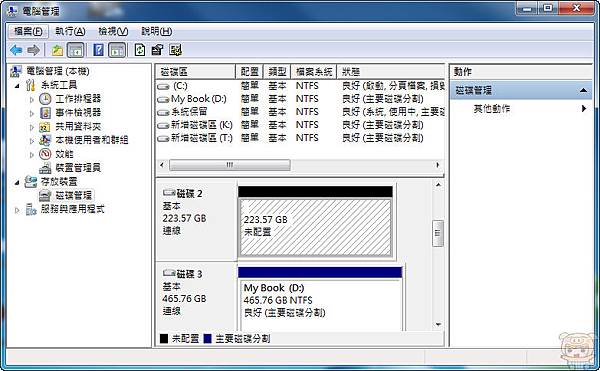Screen dimensions: 600x371
Task: Click the 服務與應用程式 icon
Action: tap(31, 209)
